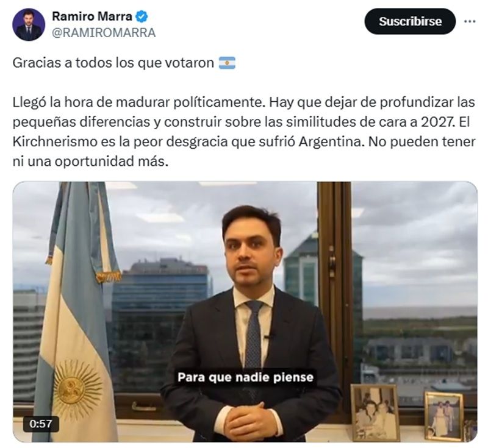Click the black-and-white framed photo
The image size is (488, 448).
375,413
